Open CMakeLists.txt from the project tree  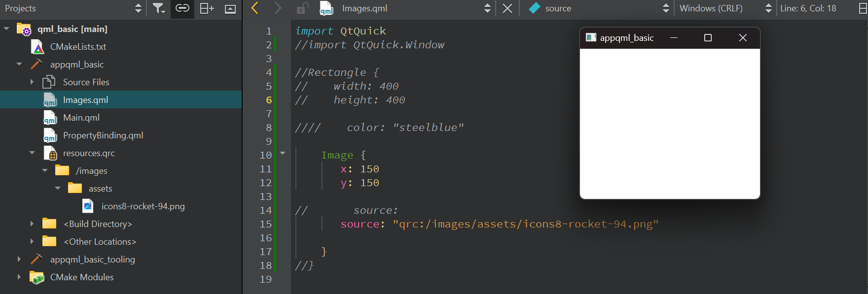pos(78,47)
